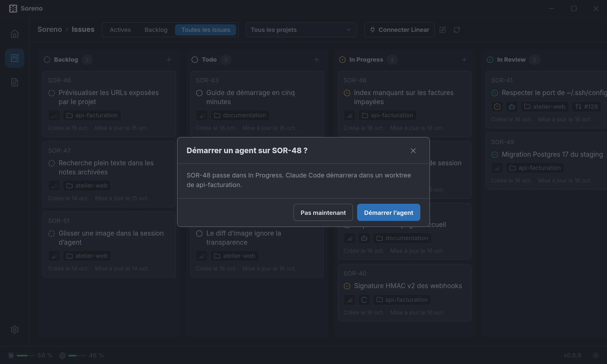
Task: Open the SOR-47 Recherche plein texte card
Action: pos(109,174)
